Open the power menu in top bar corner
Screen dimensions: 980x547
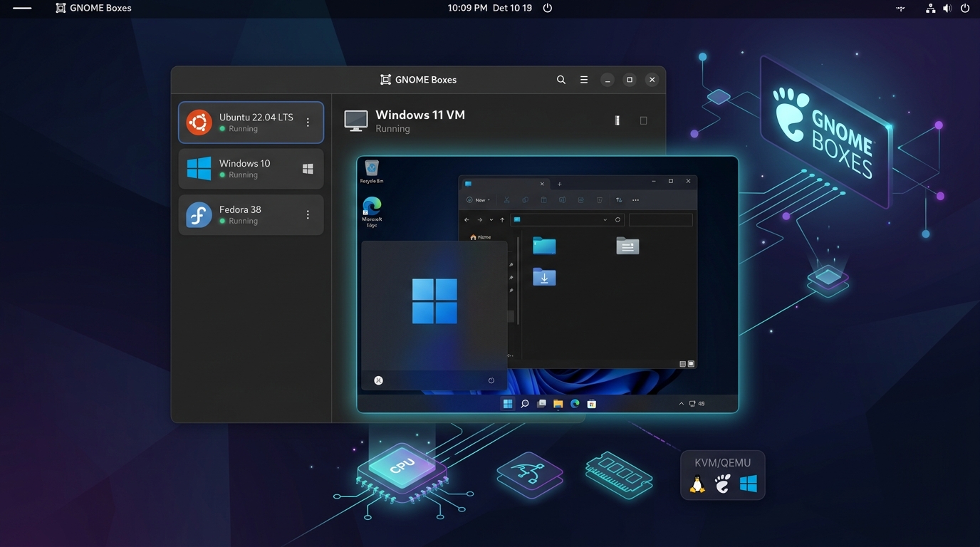point(966,8)
